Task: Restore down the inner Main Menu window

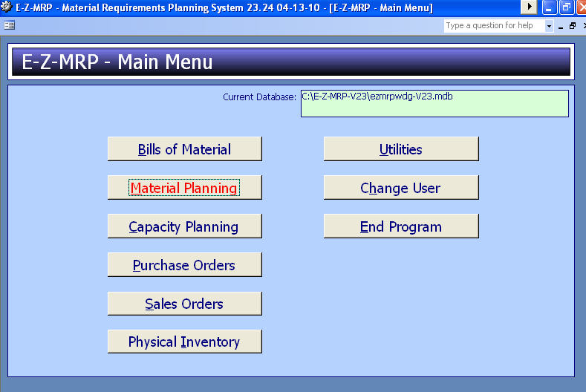Action: point(573,26)
